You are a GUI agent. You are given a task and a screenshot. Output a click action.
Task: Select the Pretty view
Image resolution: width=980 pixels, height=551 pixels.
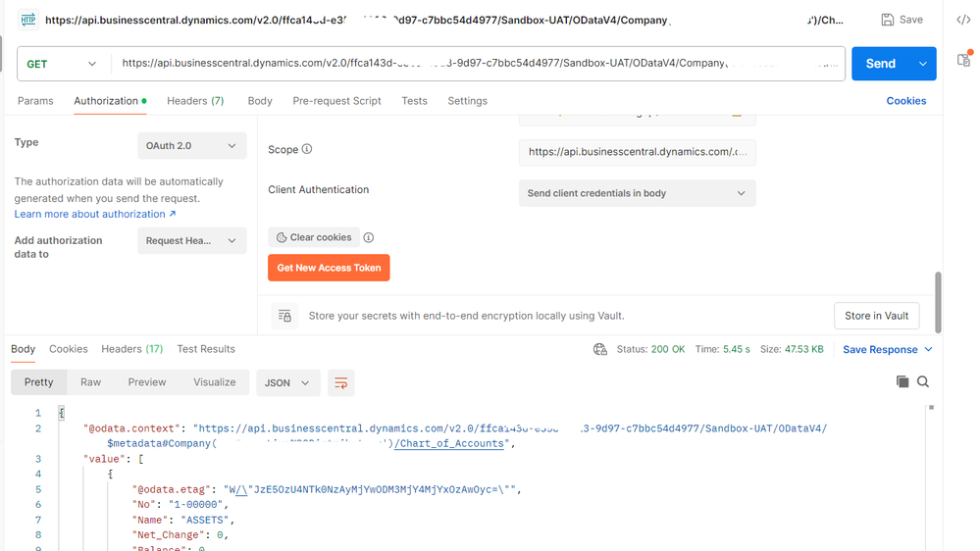pos(39,382)
